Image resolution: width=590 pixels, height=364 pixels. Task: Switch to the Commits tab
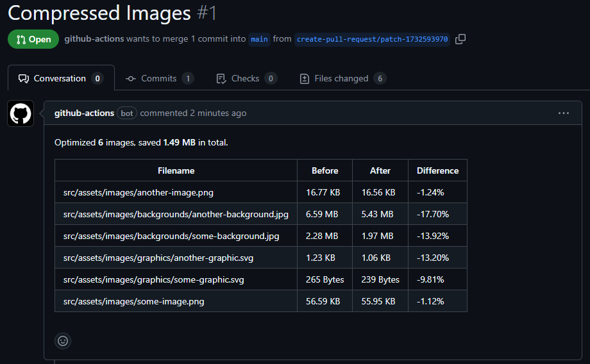160,78
